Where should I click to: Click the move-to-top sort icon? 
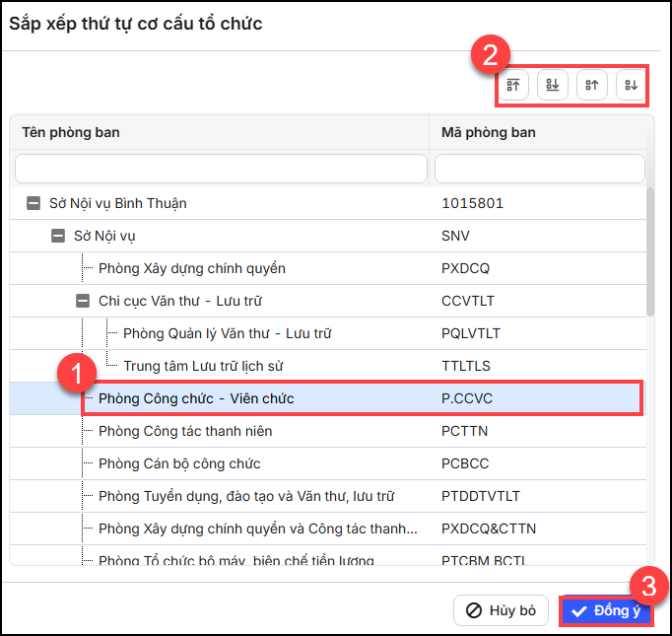coord(513,85)
